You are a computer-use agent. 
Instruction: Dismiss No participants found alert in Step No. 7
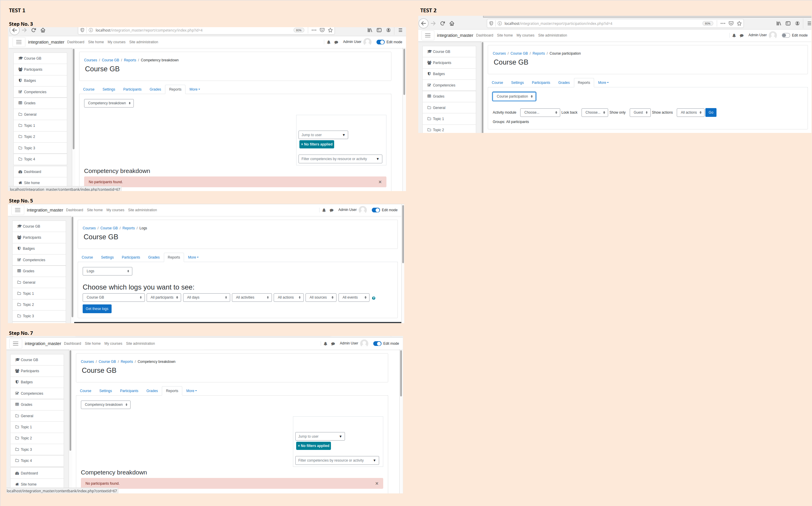(377, 484)
